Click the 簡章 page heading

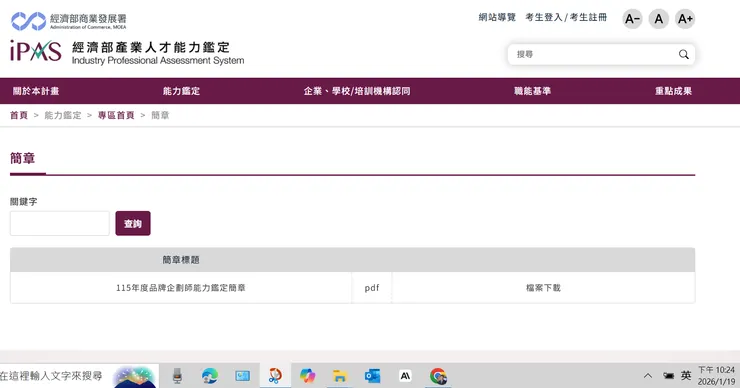click(23, 158)
